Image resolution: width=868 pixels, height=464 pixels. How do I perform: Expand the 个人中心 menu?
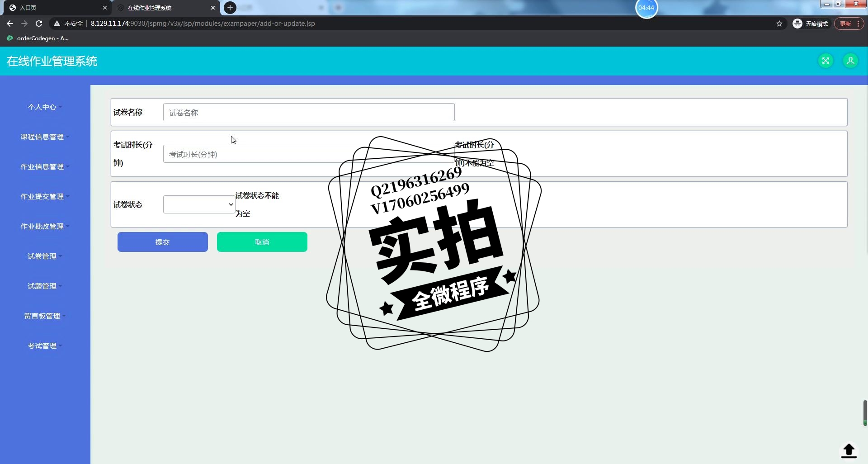coord(45,107)
